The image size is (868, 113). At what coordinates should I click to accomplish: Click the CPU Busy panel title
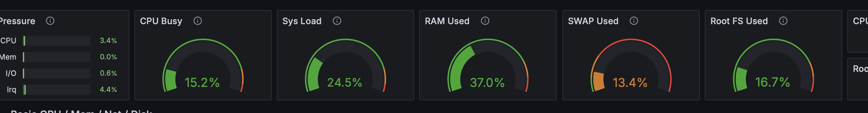click(161, 21)
